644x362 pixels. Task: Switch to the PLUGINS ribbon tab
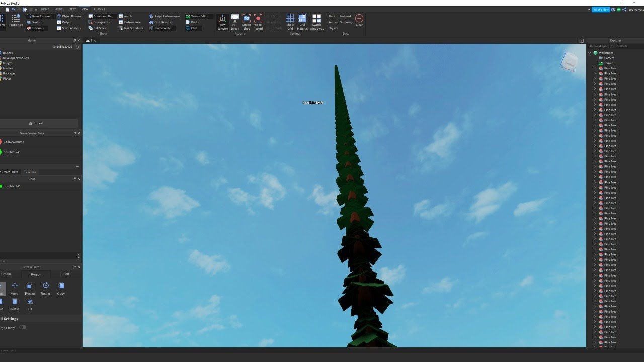(99, 9)
